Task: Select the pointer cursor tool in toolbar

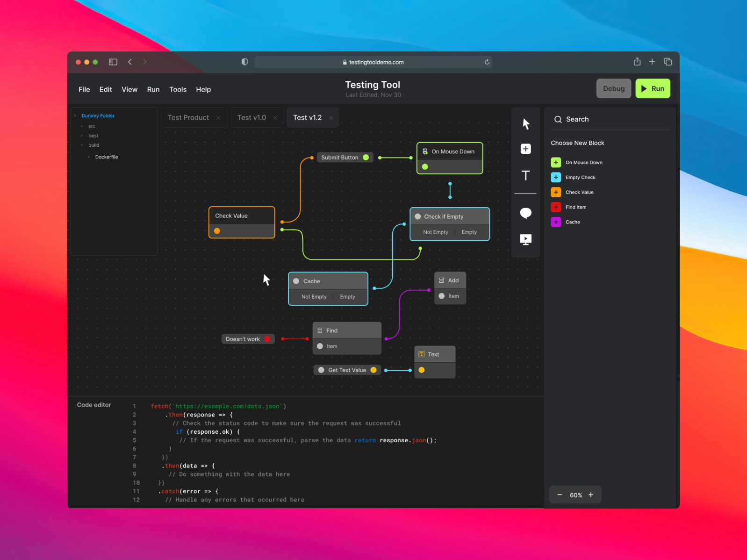Action: tap(526, 124)
